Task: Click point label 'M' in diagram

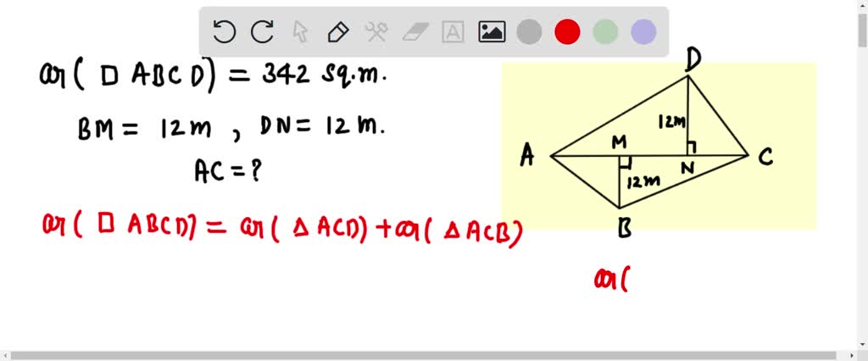Action: point(619,142)
